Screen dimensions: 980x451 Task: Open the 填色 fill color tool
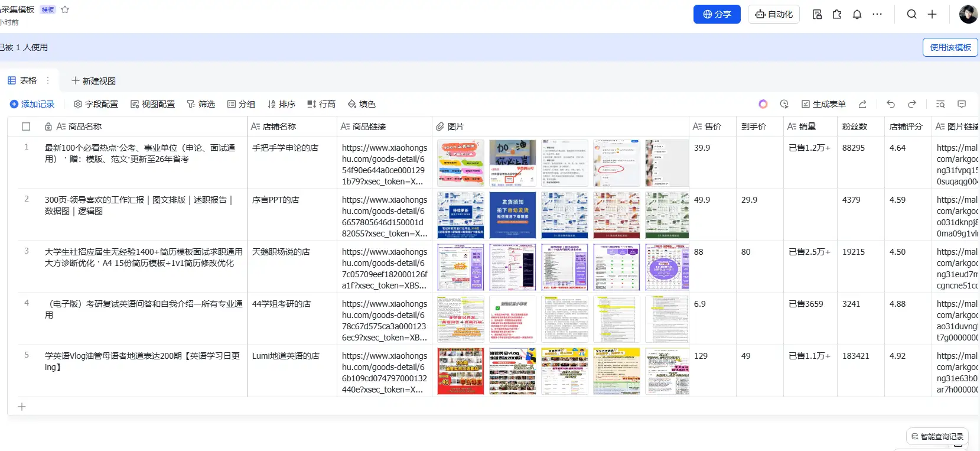[x=362, y=104]
